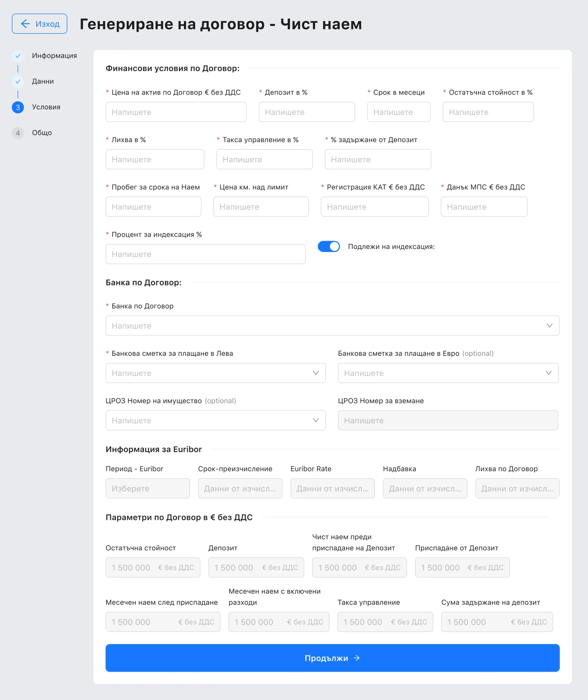Select the Общо step
The height and width of the screenshot is (700, 588).
(x=42, y=133)
